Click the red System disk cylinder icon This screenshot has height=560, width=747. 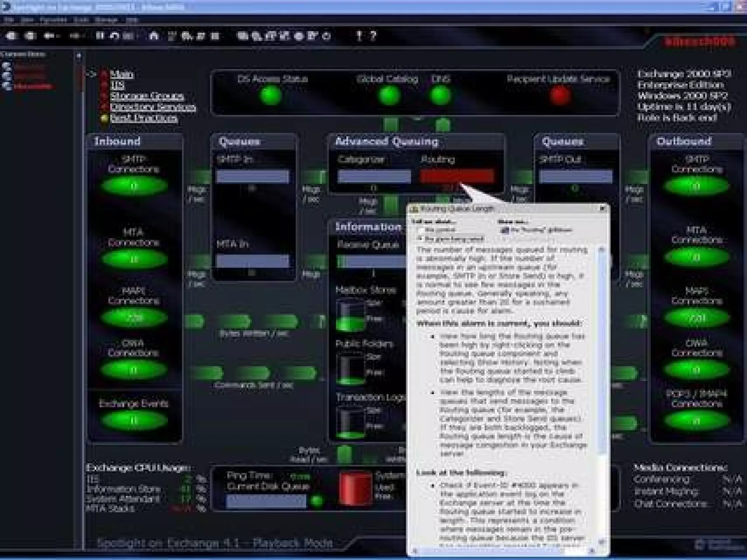[355, 489]
